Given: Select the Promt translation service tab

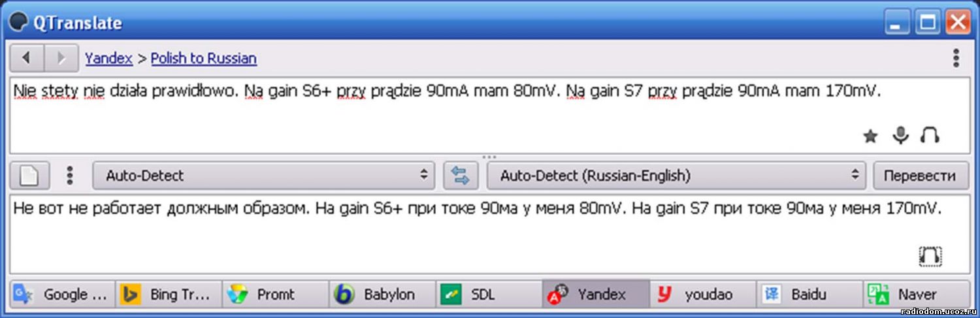Looking at the screenshot, I should [276, 294].
